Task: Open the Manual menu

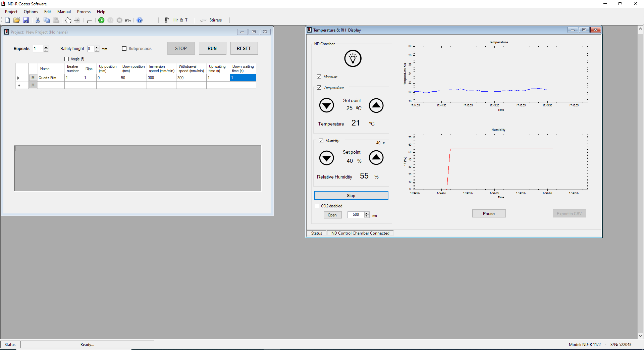Action: [64, 12]
